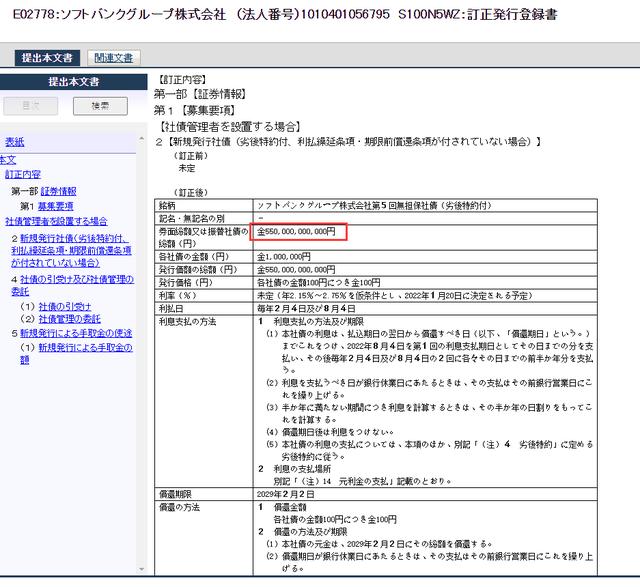Open 新規発行社債(劣後特約付 link in sidebar
This screenshot has height=587, width=640.
tap(71, 250)
